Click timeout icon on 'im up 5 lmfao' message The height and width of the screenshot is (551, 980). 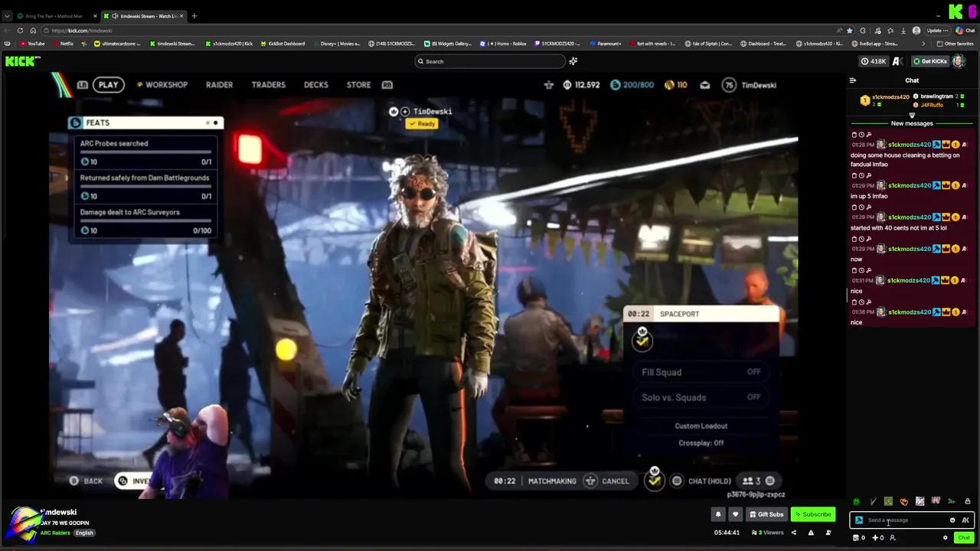coord(862,175)
